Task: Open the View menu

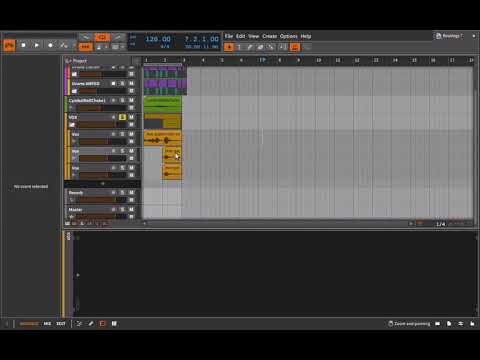Action: (x=254, y=36)
